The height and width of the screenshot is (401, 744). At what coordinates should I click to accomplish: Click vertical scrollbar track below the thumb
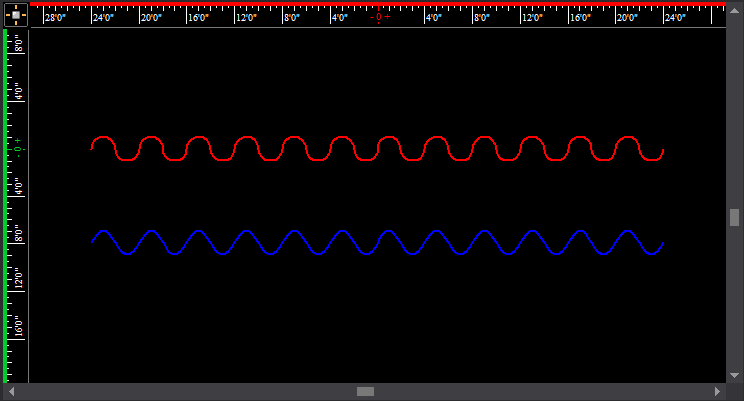tap(734, 300)
